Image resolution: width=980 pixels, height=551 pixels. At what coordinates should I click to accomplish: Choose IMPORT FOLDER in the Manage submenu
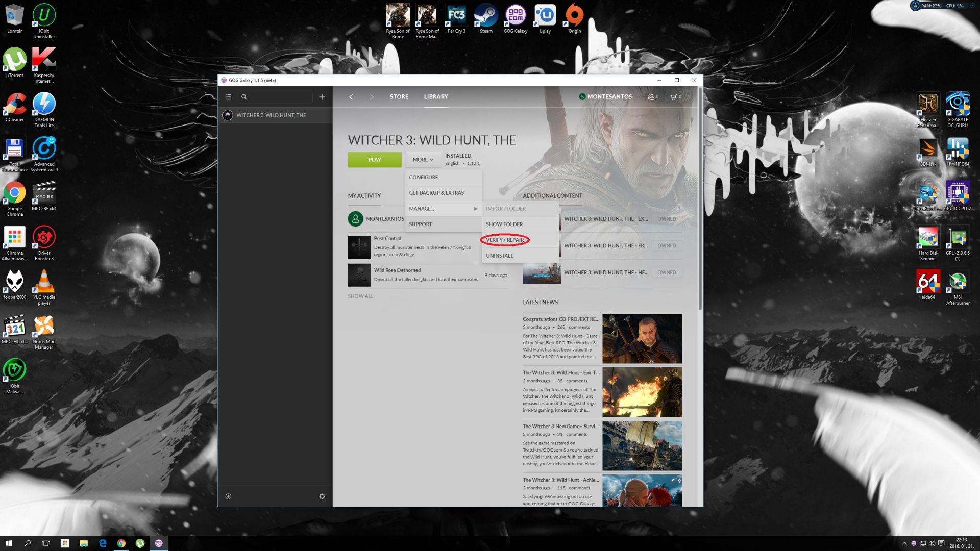521,209
